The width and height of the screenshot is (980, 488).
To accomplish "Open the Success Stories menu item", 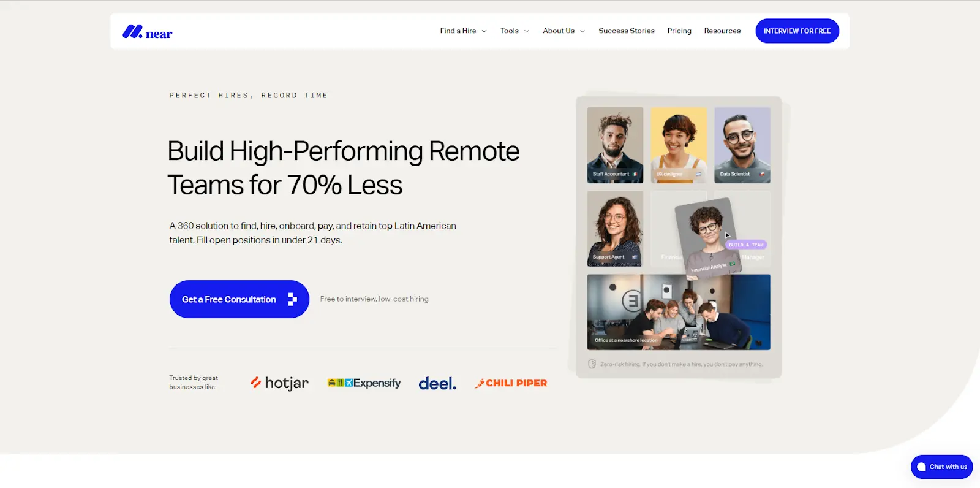I will pos(627,31).
